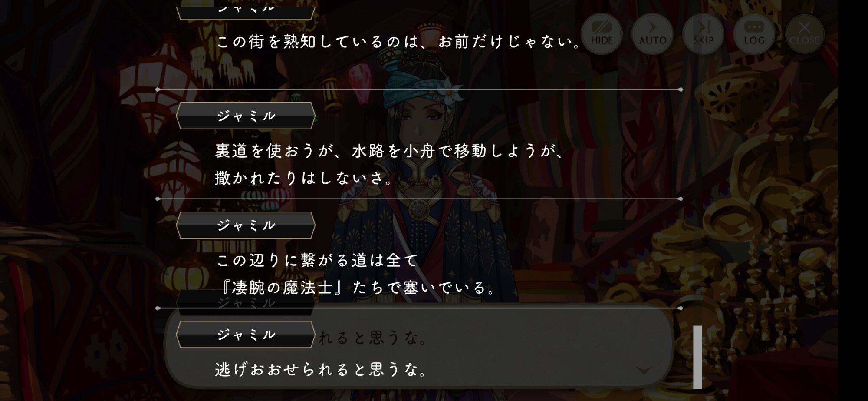Tap the line 『凄腕の魔法士』たちで塞いでいる

(x=358, y=287)
